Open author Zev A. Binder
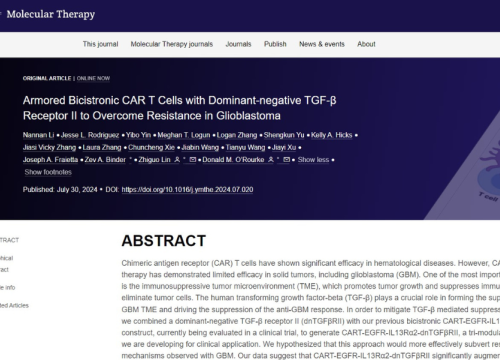The image size is (500, 360). (x=105, y=160)
